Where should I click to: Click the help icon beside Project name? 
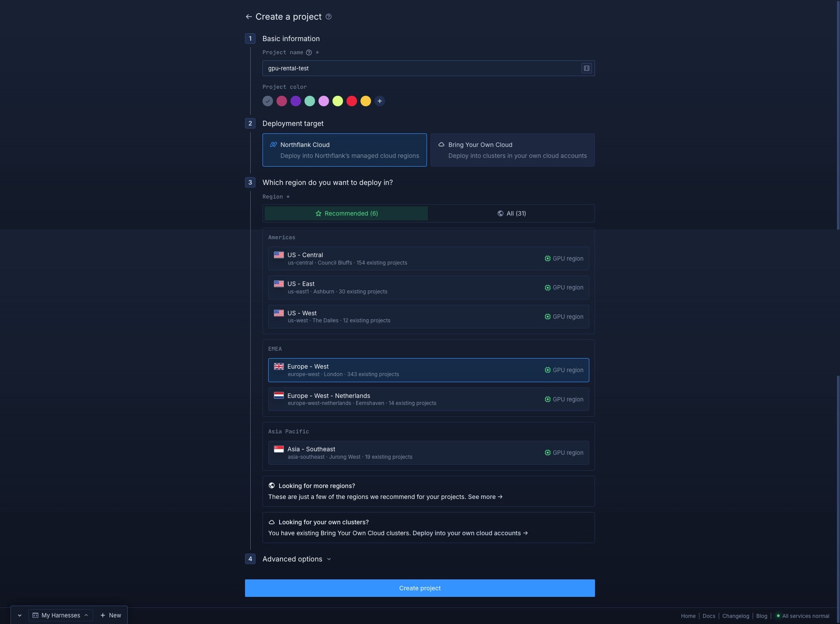click(x=309, y=52)
